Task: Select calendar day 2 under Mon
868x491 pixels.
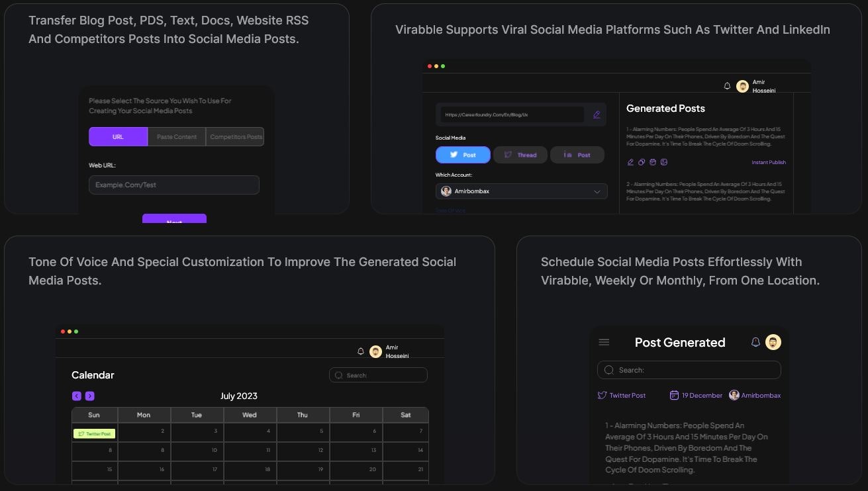Action: click(144, 433)
